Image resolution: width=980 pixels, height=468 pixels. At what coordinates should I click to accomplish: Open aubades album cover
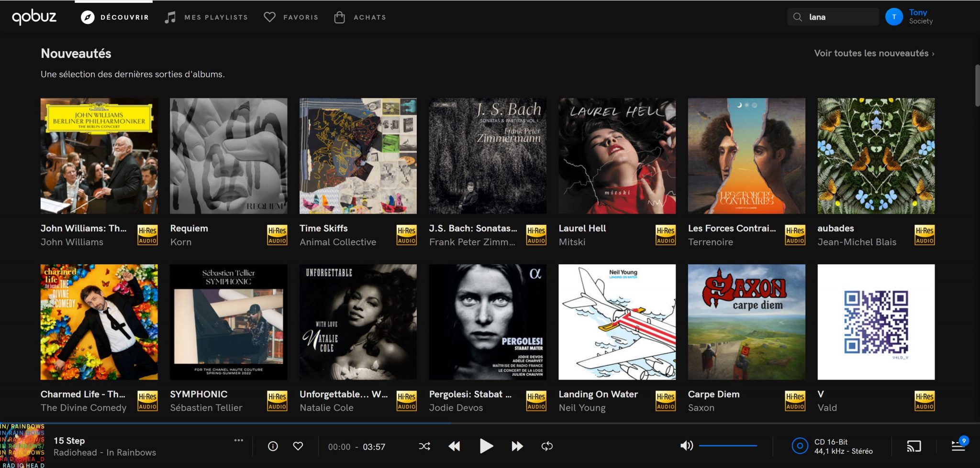(x=876, y=156)
